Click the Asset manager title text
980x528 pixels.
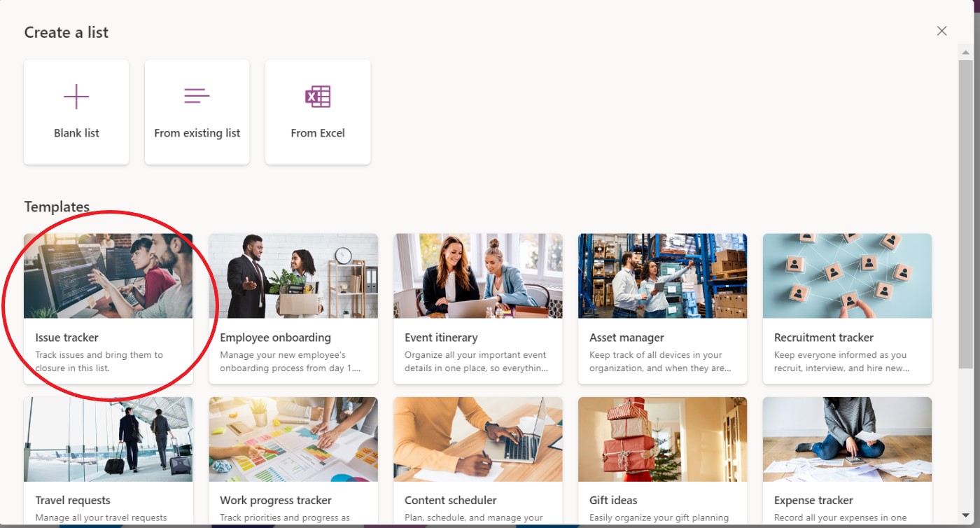(626, 338)
